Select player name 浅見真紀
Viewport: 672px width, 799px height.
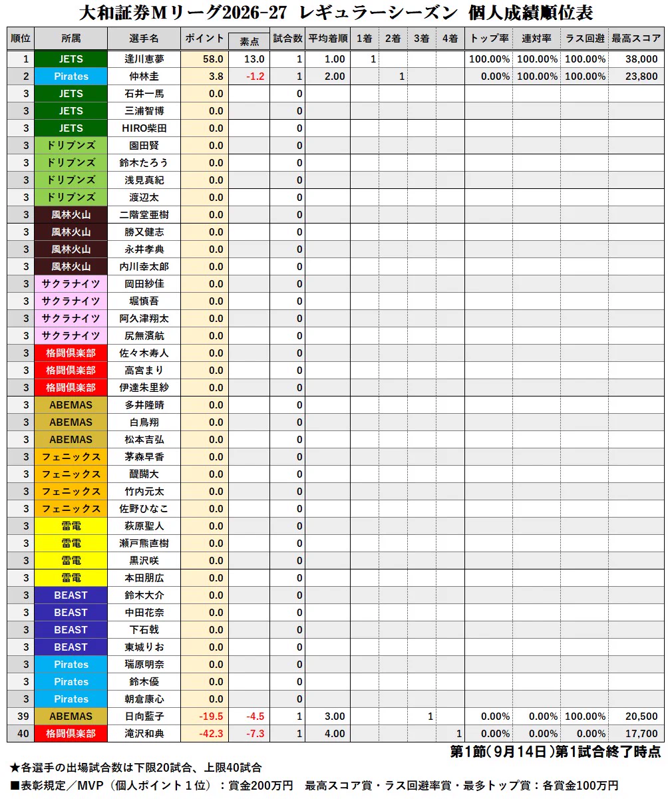coord(144,180)
